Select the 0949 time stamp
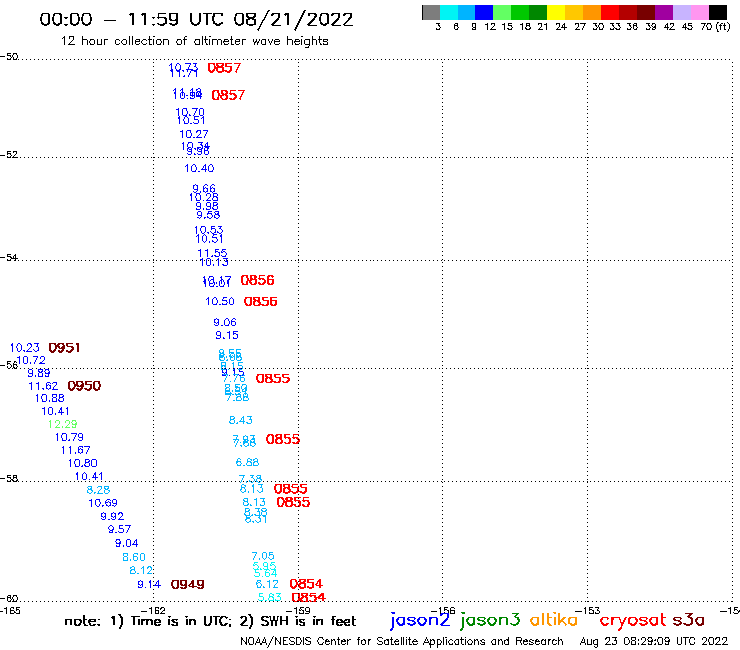 click(x=187, y=584)
